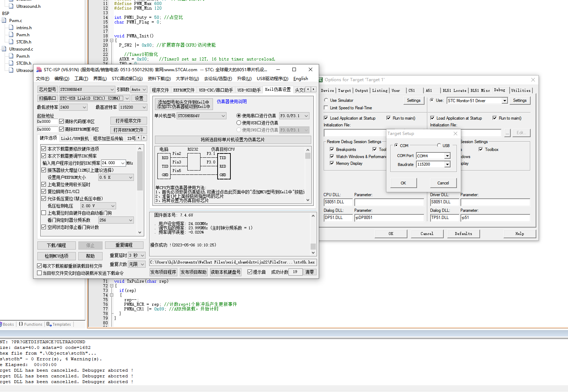Collapse code fold at line 74
Screen dimensions: 568x392
[111, 295]
